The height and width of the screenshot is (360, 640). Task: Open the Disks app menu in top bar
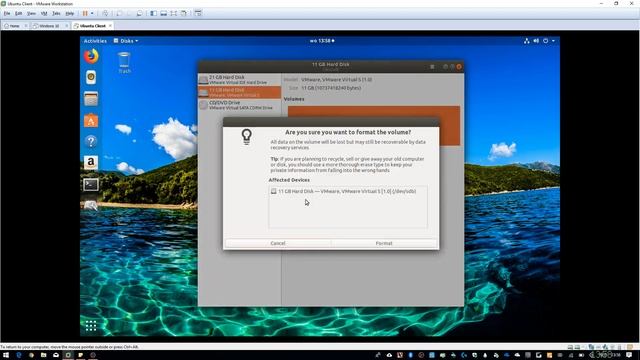click(x=126, y=41)
